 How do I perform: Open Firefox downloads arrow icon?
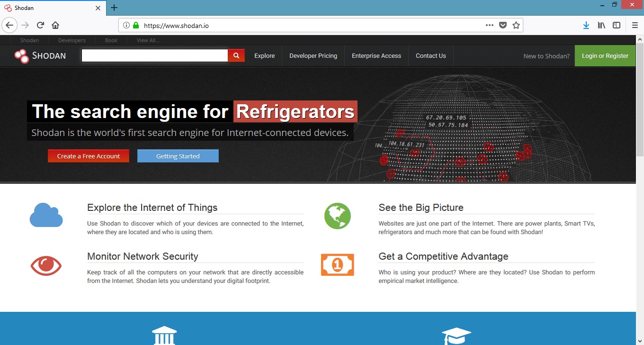586,25
